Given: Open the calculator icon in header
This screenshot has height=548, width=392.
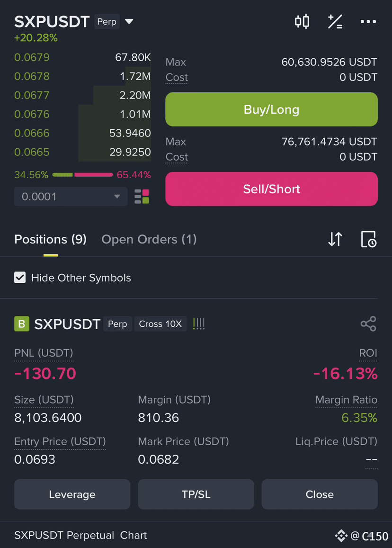Looking at the screenshot, I should tap(335, 22).
